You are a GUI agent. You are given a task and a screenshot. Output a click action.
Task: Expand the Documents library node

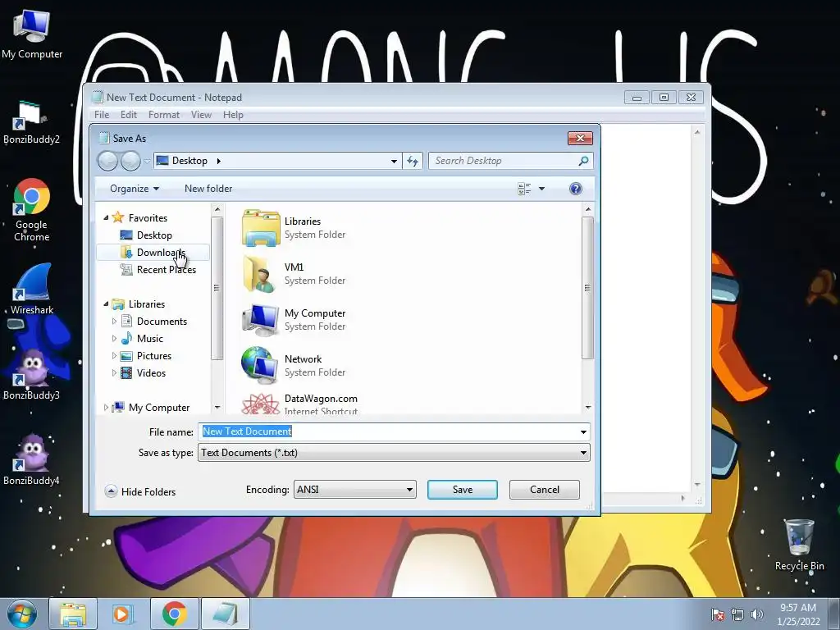pos(114,322)
